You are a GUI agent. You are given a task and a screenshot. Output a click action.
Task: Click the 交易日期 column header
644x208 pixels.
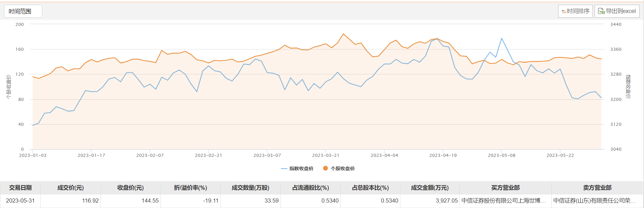click(x=20, y=188)
